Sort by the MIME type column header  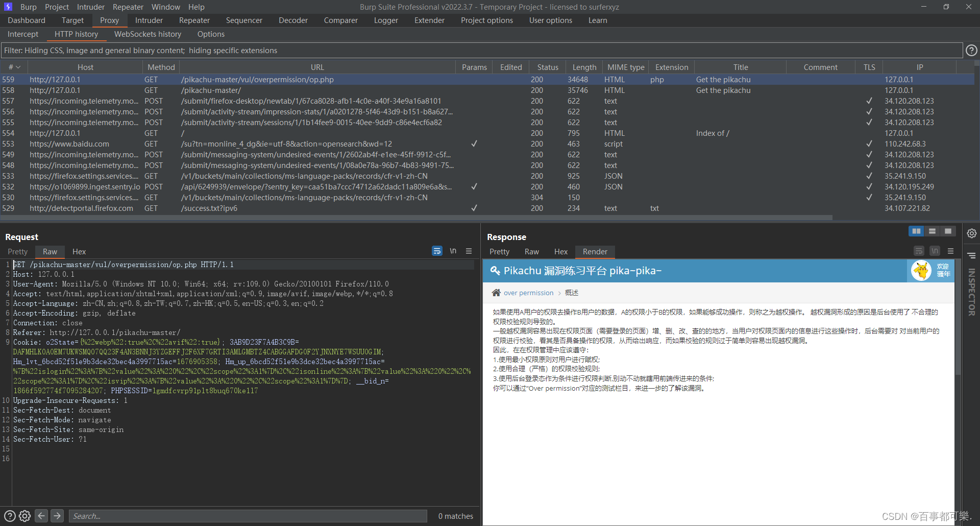click(x=626, y=67)
